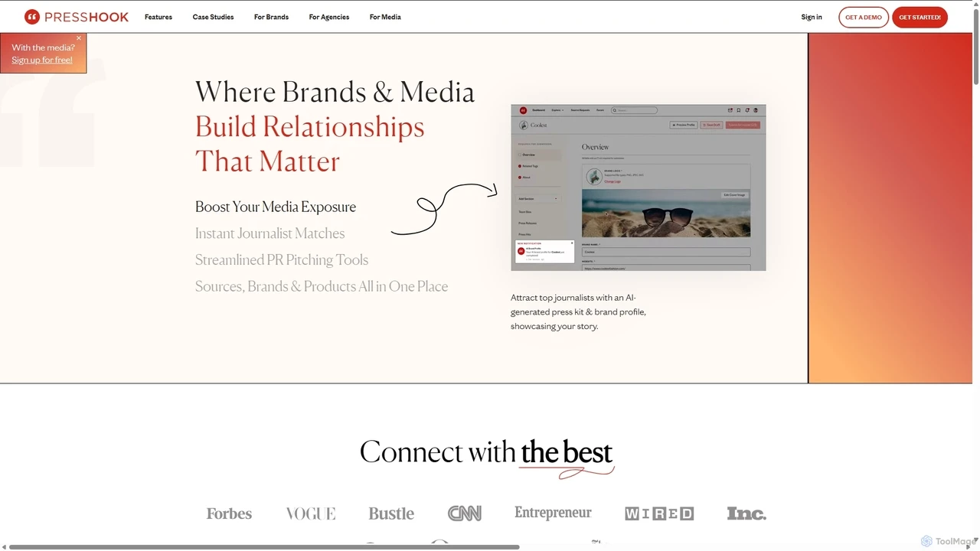Click the 'Connect with the best' heading
Viewport: 980px width, 551px height.
(x=487, y=452)
